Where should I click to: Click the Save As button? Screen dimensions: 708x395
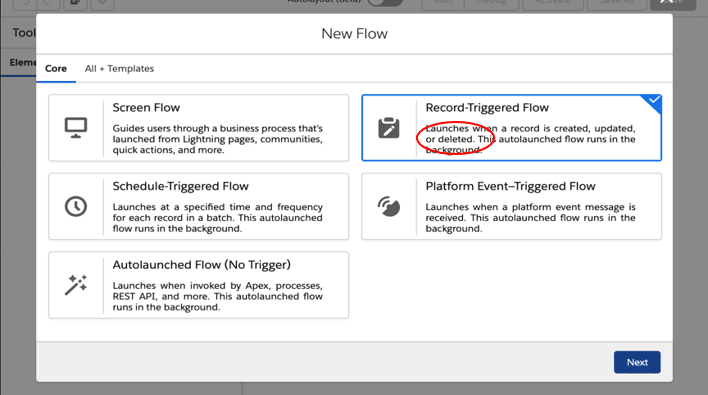(616, 3)
